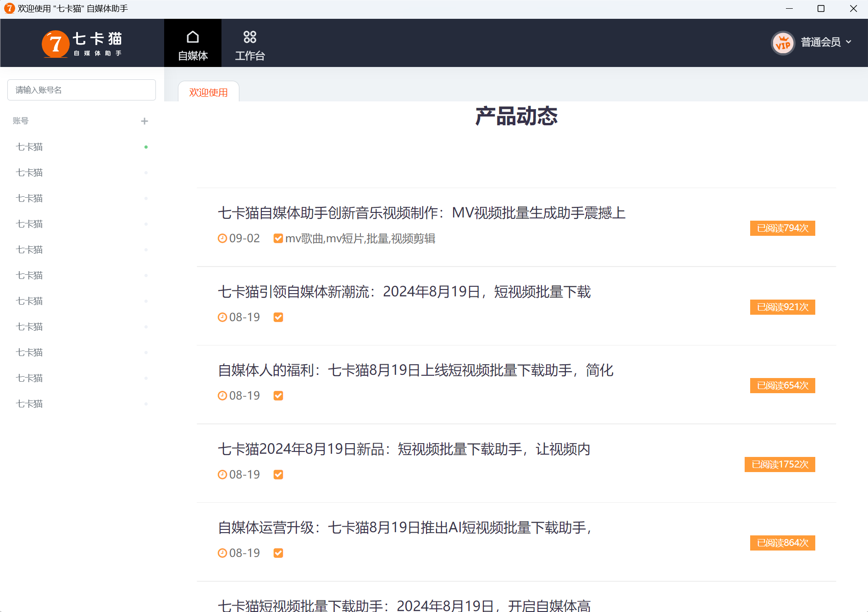Focus the 请输入账号名 search field

point(82,90)
